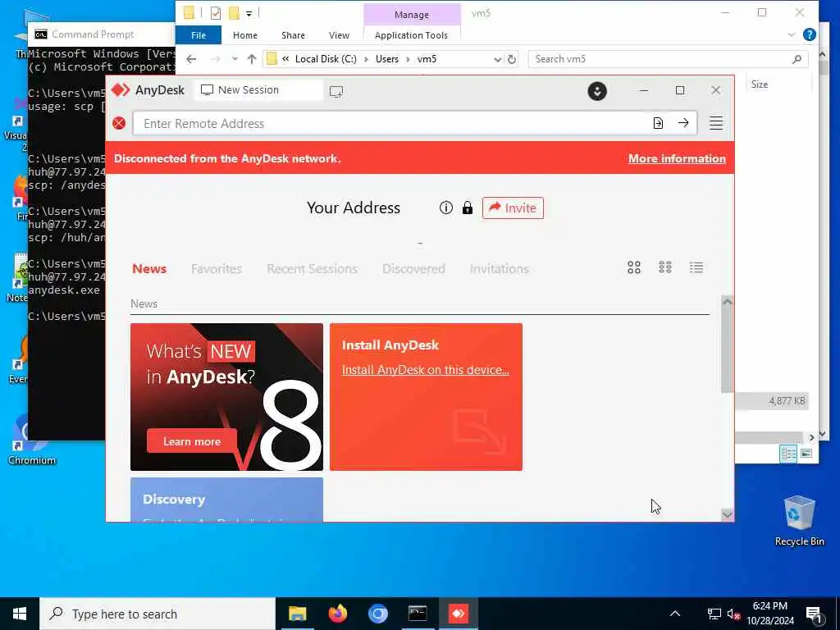Click the lock icon beside Your Address

467,208
